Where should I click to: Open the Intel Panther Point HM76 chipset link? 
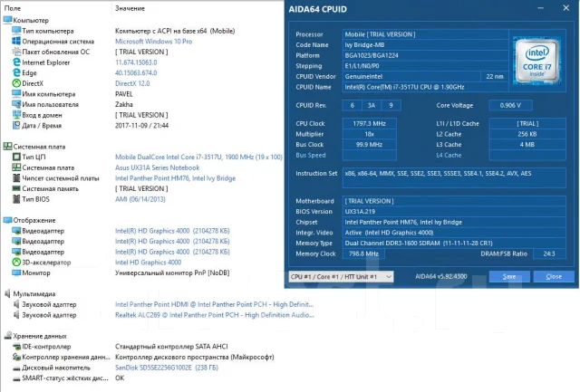(175, 178)
